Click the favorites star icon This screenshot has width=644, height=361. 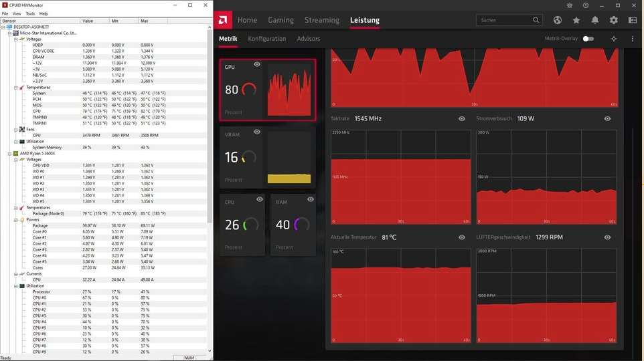coord(576,20)
